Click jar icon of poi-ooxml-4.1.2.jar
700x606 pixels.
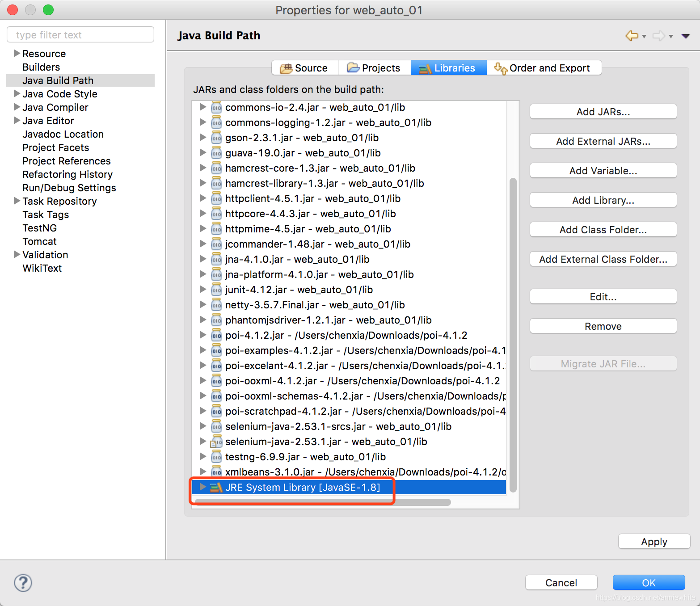pos(216,381)
